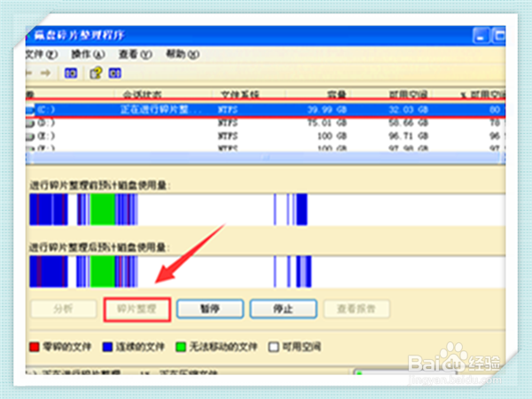Screen dimensions: 532x399
Task: Click NTFS in the E: row
Action: 228,136
